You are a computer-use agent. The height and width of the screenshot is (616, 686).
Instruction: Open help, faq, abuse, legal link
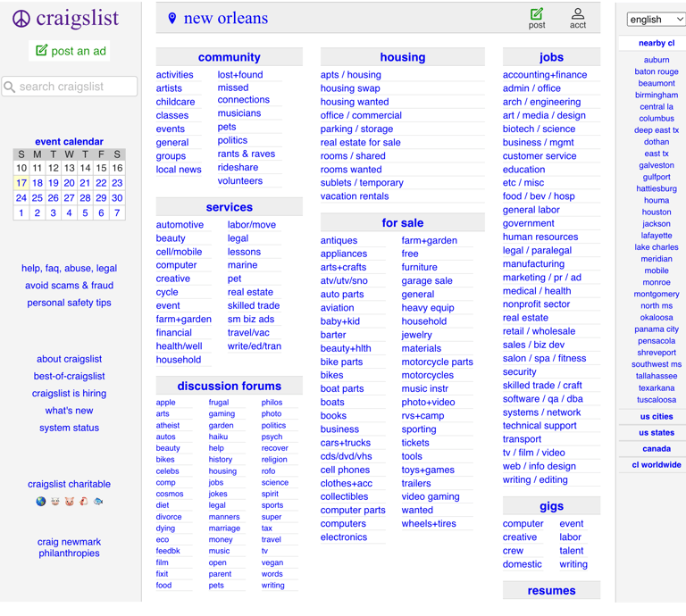[x=69, y=268]
